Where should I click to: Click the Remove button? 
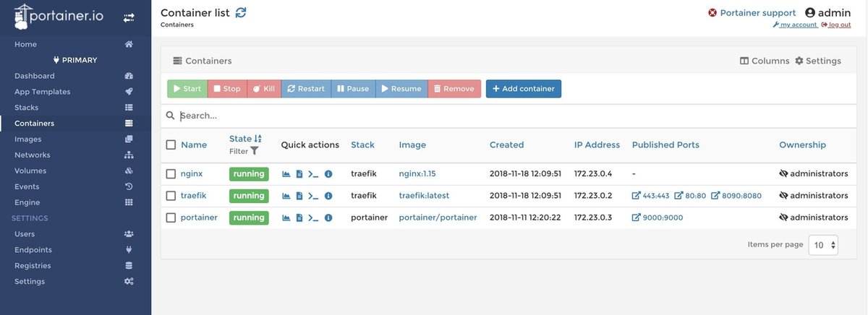pyautogui.click(x=454, y=89)
